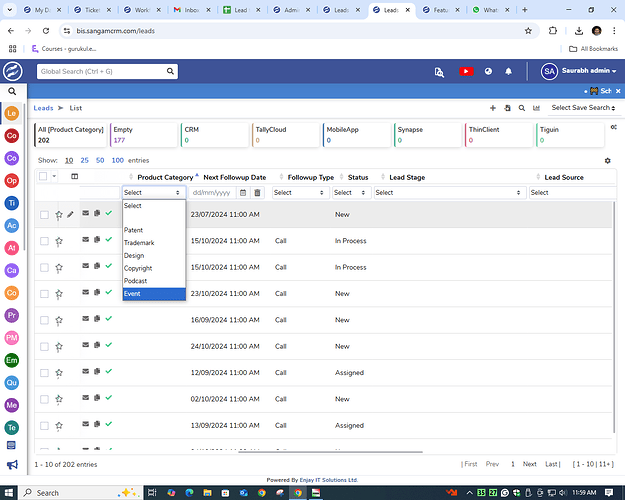Show 100 entries per page
625x500 pixels.
(118, 160)
